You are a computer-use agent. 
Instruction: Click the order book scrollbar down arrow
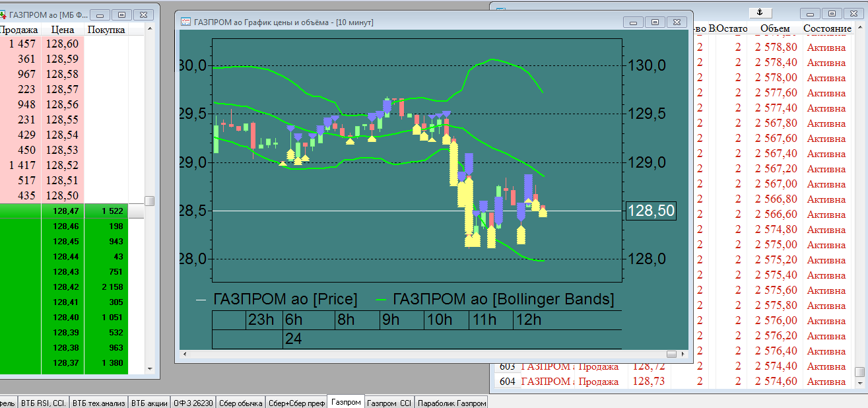[x=150, y=369]
